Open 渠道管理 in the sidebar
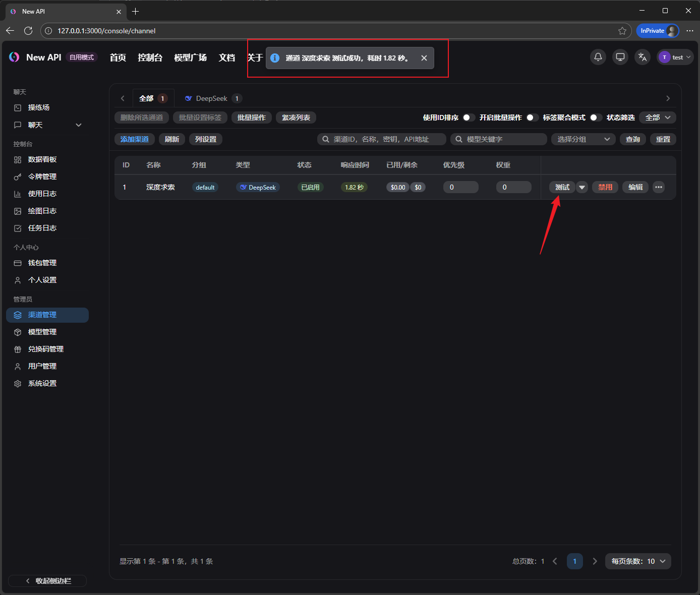This screenshot has height=595, width=700. (42, 315)
